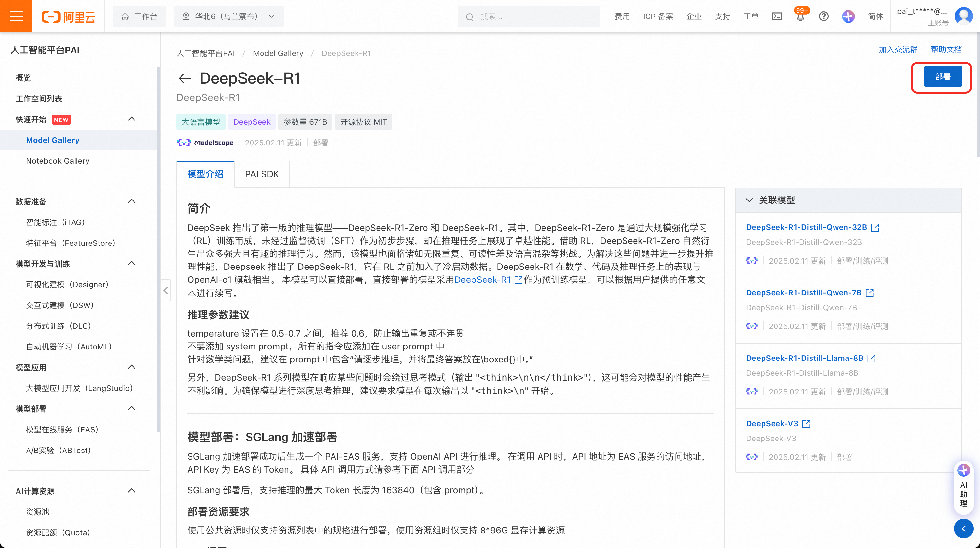This screenshot has height=548, width=980.
Task: Open the hamburger navigation menu
Action: point(16,16)
